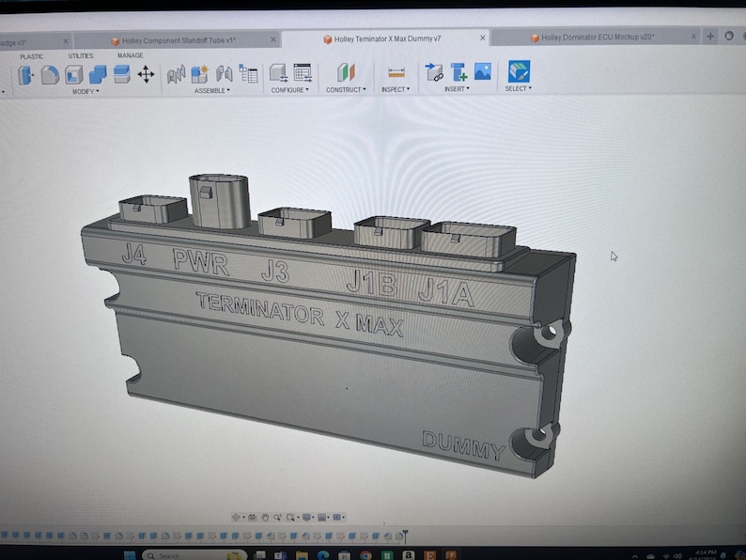The image size is (746, 560).
Task: Click the taskbar clock showing 4:34 PM
Action: pos(705,554)
